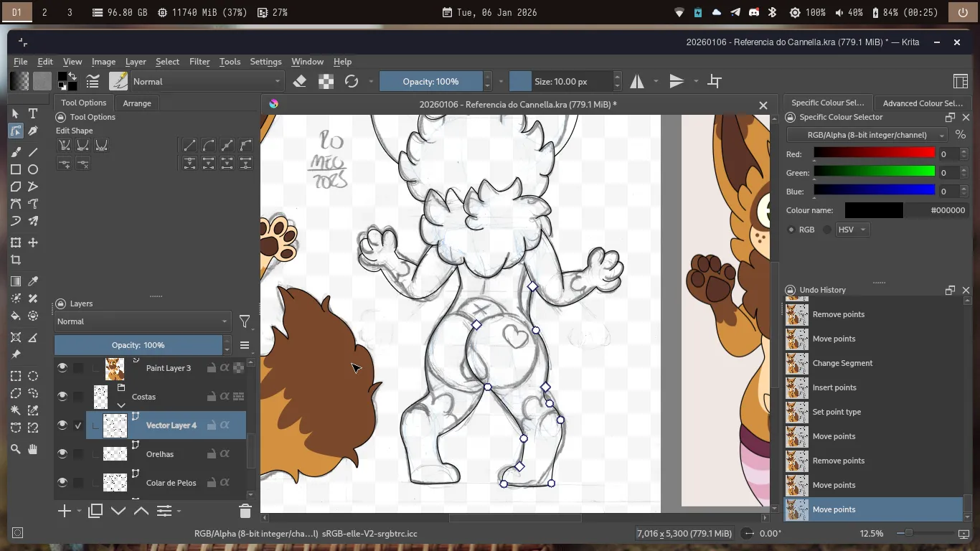
Task: Select the Crop tool
Action: click(16, 260)
